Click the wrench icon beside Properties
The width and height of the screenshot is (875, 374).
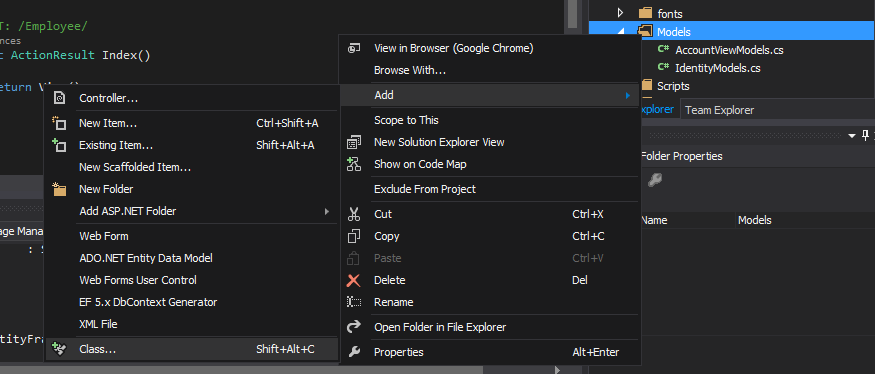click(354, 352)
